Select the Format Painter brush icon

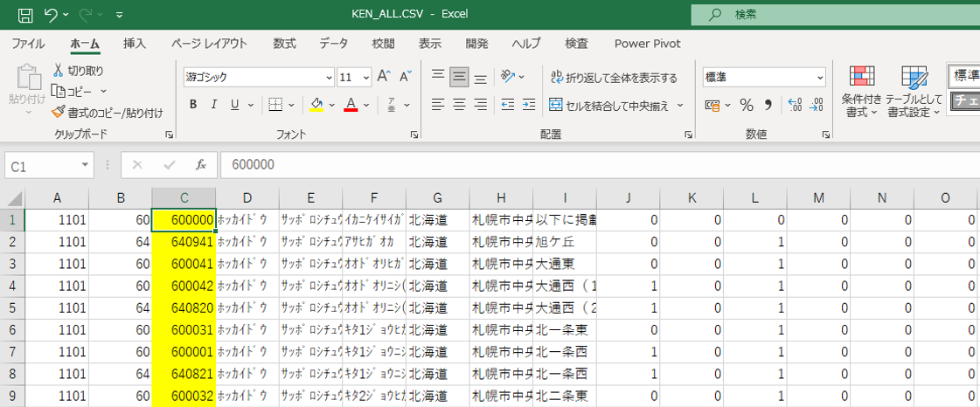coord(59,113)
